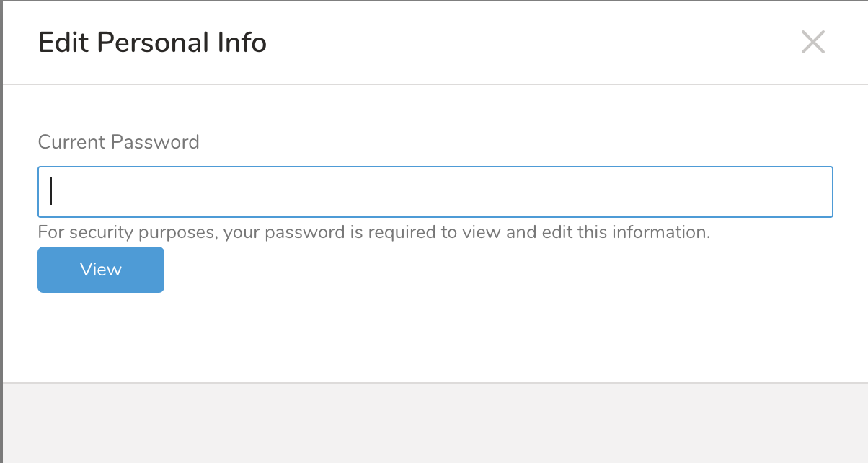Screen dimensions: 868x463
Task: Click the Current Password input field
Action: click(x=435, y=192)
